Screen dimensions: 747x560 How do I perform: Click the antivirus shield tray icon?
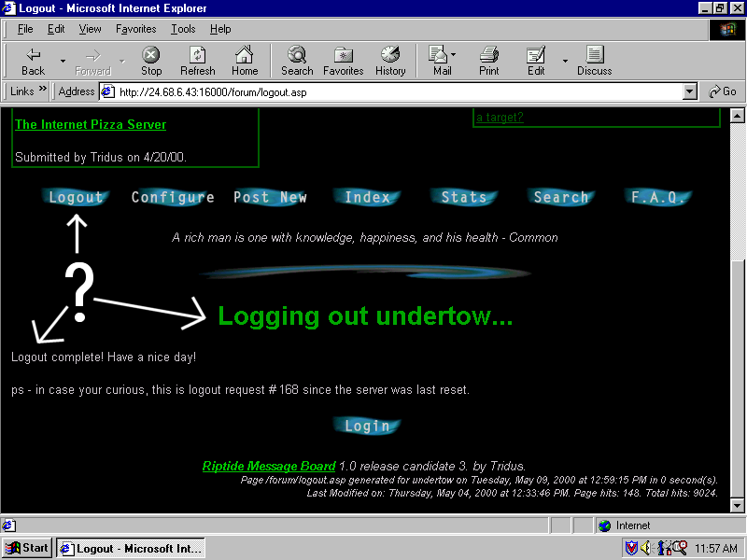coord(631,548)
